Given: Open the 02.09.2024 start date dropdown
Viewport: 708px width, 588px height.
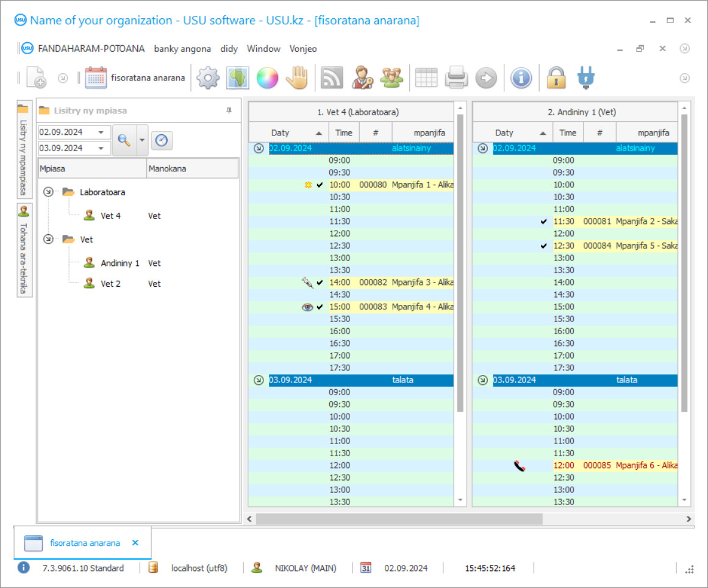Looking at the screenshot, I should coord(101,132).
